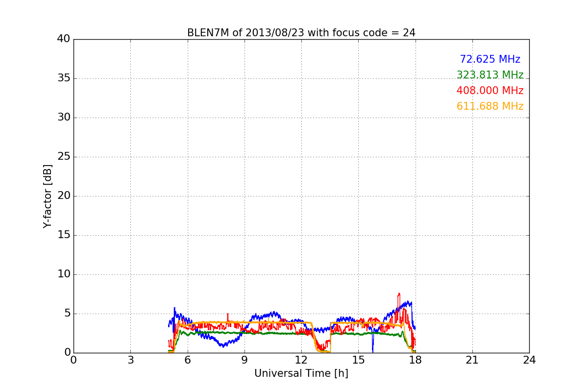Select the 323.813 MHz legend label
588x392 pixels.
pyautogui.click(x=490, y=75)
